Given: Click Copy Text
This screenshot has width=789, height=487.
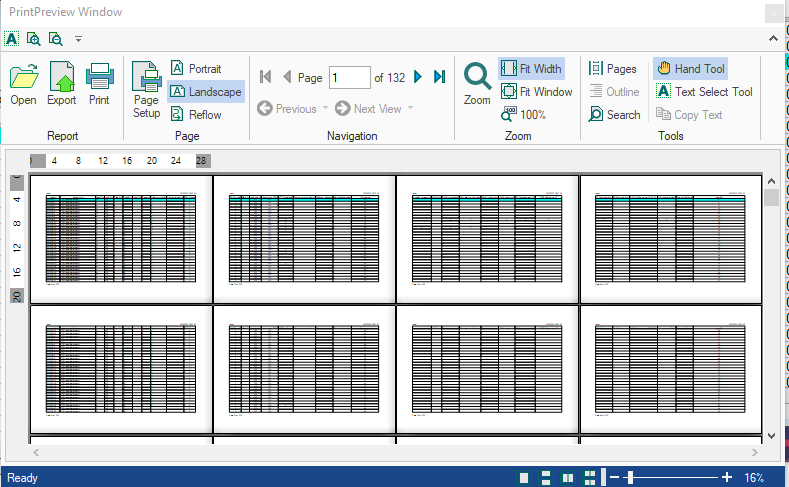Looking at the screenshot, I should [689, 115].
